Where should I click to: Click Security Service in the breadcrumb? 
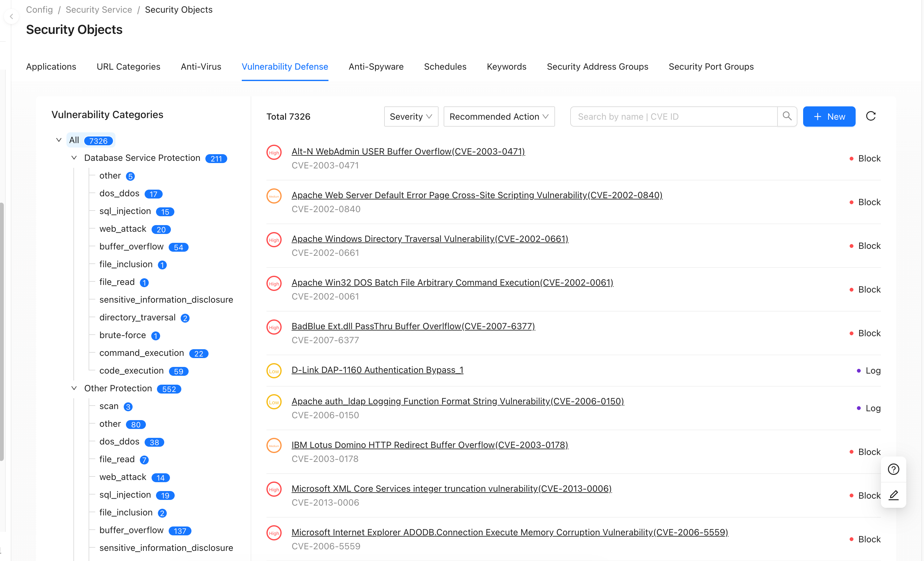coord(99,9)
